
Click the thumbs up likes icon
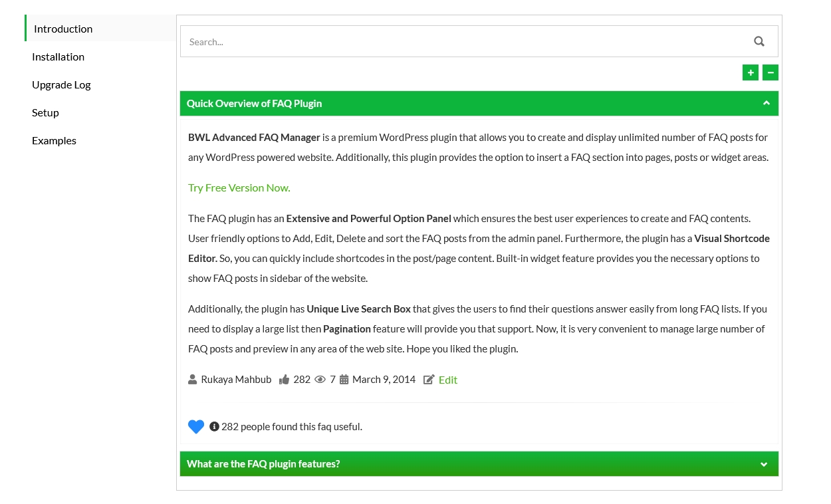(285, 380)
